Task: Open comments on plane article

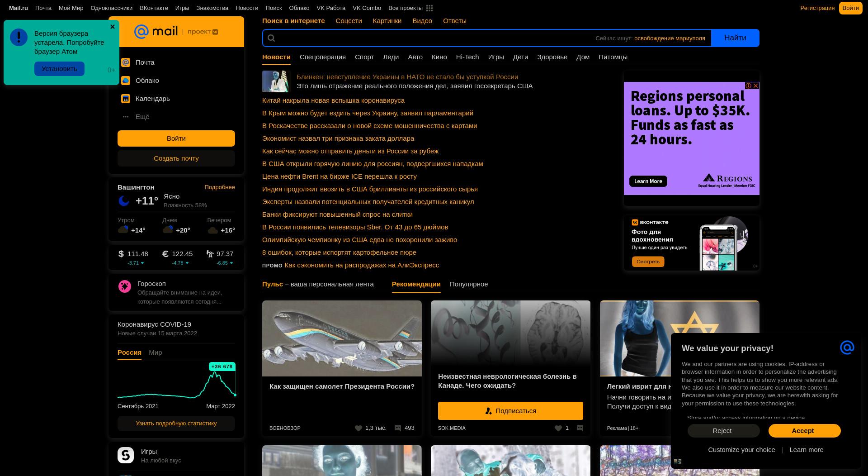Action: (398, 428)
